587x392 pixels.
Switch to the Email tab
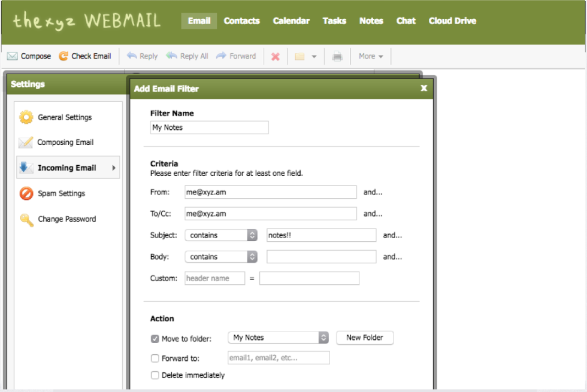coord(199,21)
